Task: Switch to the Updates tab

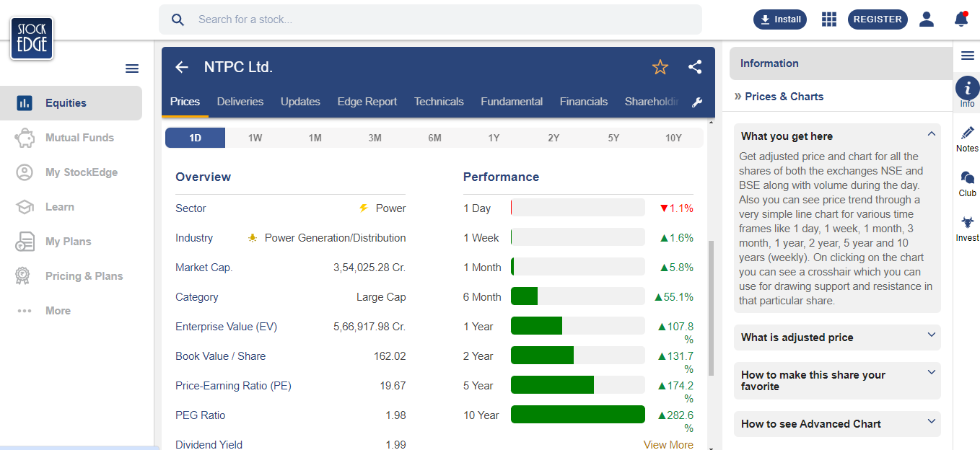Action: tap(300, 102)
